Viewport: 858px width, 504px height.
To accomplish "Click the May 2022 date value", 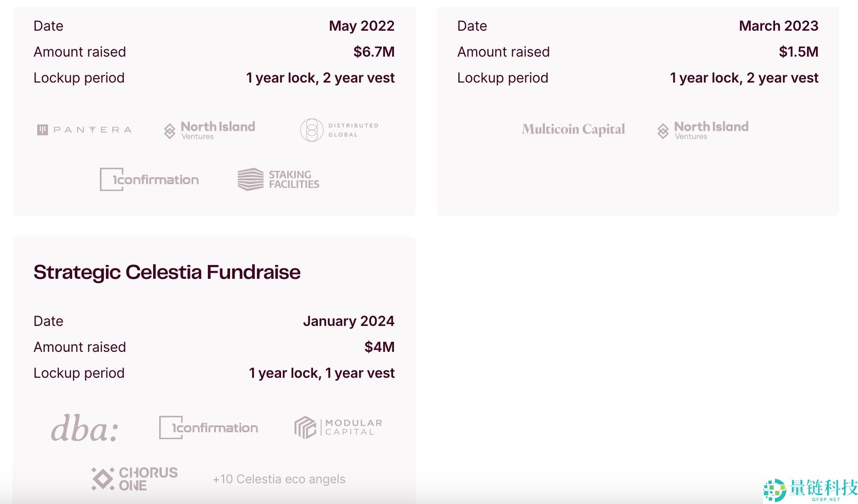I will pyautogui.click(x=362, y=26).
